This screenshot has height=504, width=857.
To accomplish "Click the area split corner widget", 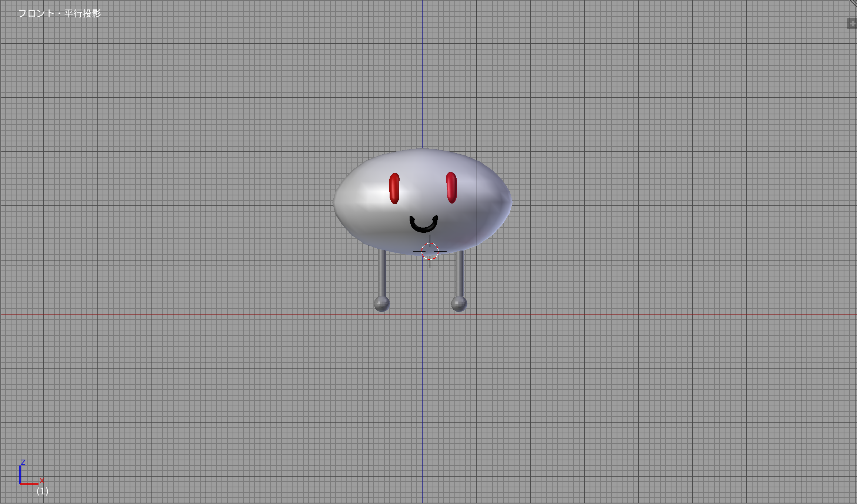I will (853, 3).
